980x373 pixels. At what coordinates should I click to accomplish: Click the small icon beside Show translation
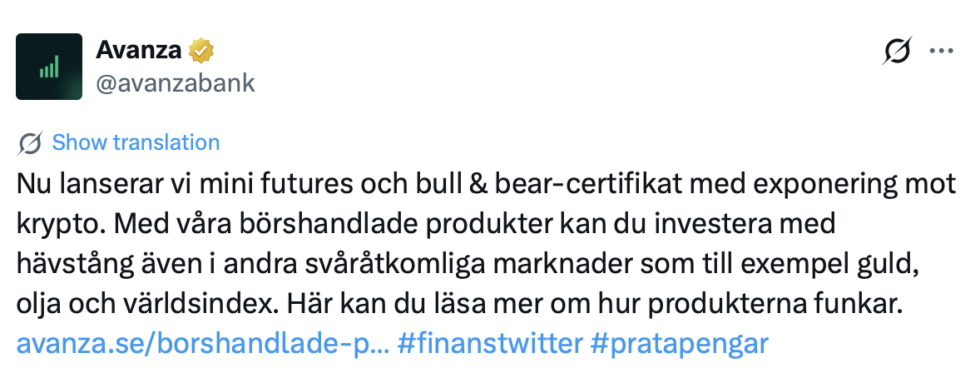[x=30, y=143]
